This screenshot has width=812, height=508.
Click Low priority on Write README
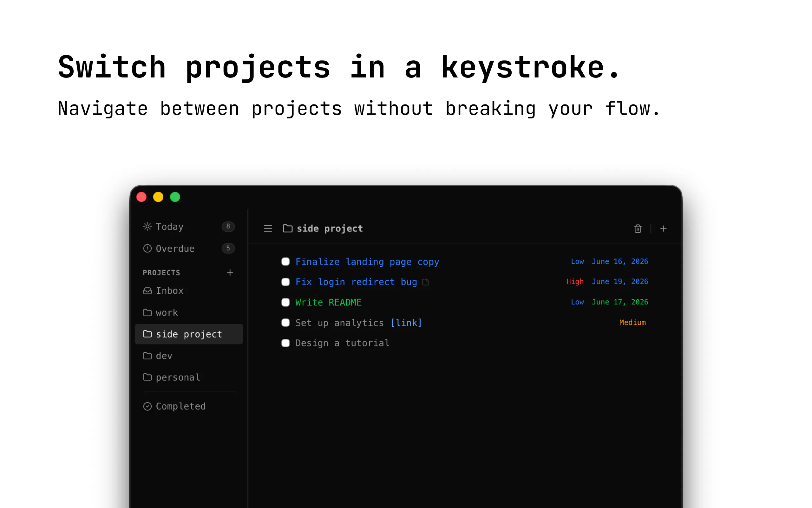click(577, 302)
